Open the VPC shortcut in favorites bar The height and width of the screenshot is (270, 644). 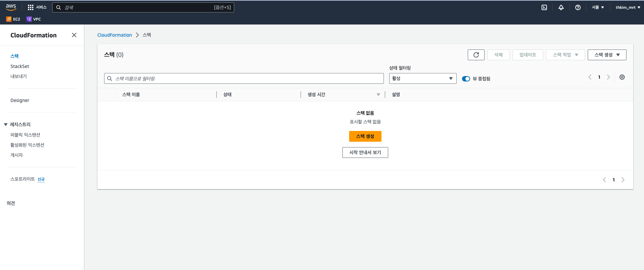point(34,19)
